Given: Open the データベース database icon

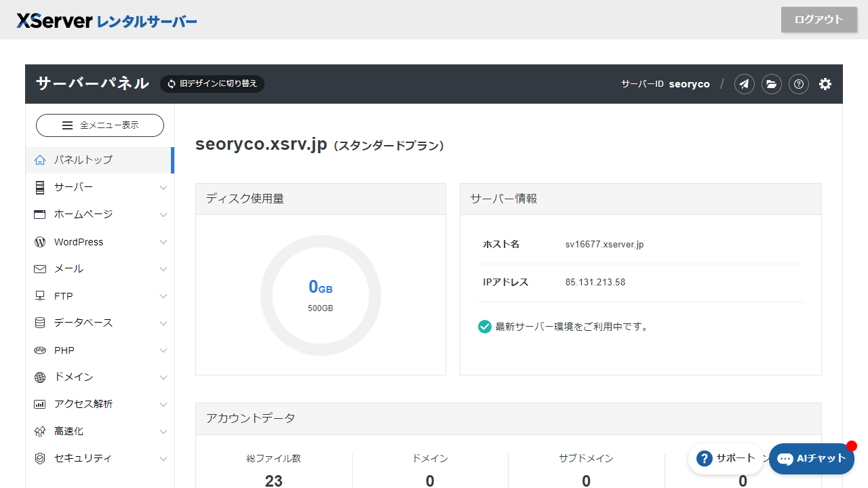Looking at the screenshot, I should pyautogui.click(x=39, y=323).
